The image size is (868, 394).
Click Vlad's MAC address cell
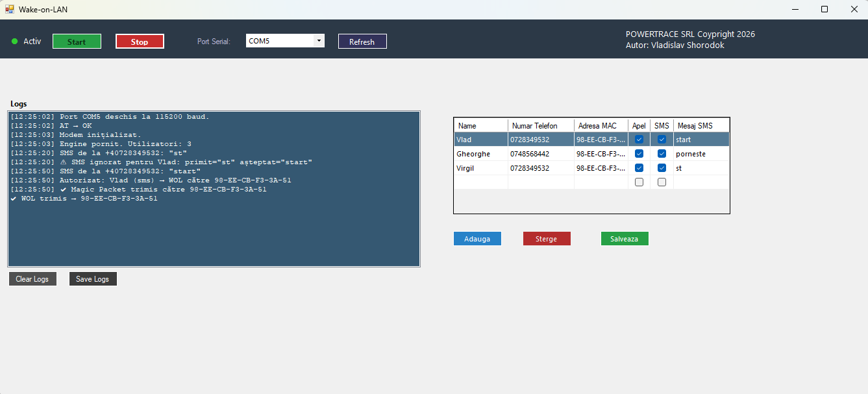pos(601,140)
